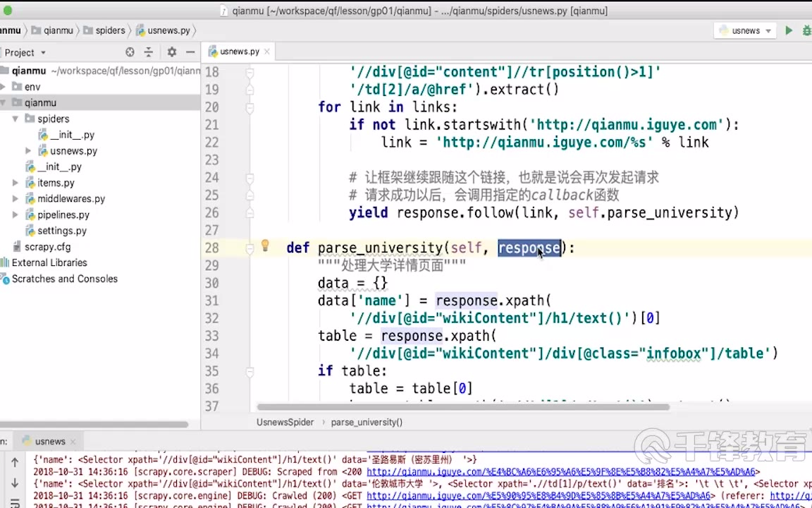The image size is (812, 508).
Task: Collapse the spiders folder
Action: click(x=16, y=119)
